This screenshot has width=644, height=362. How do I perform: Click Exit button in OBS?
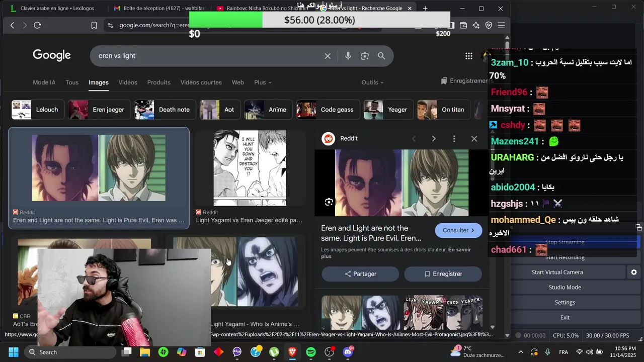(x=565, y=317)
